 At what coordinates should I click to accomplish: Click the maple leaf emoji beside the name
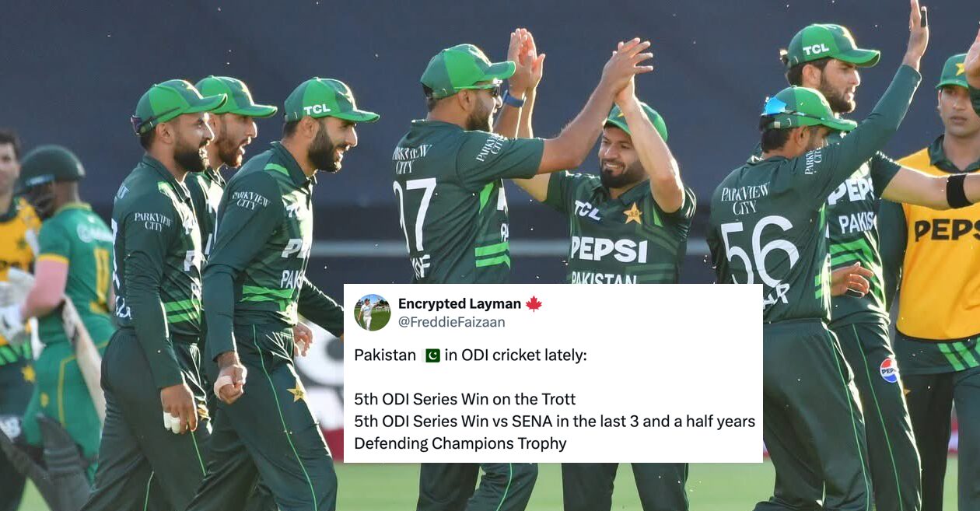point(534,304)
